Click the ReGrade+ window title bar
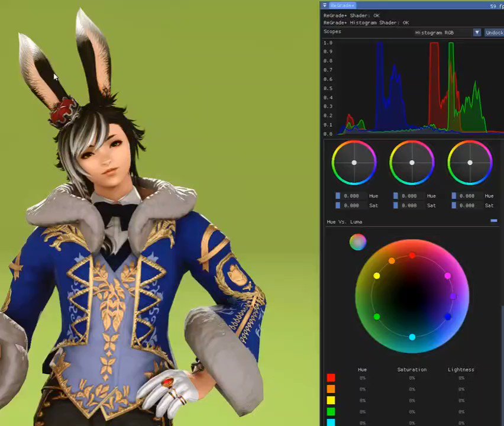The height and width of the screenshot is (426, 504). pos(412,5)
